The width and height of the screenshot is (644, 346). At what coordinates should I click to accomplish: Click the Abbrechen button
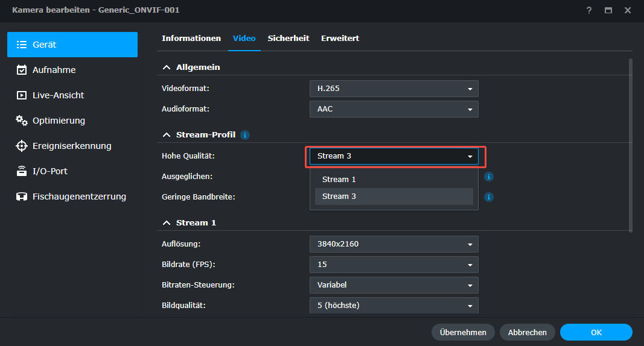(528, 333)
